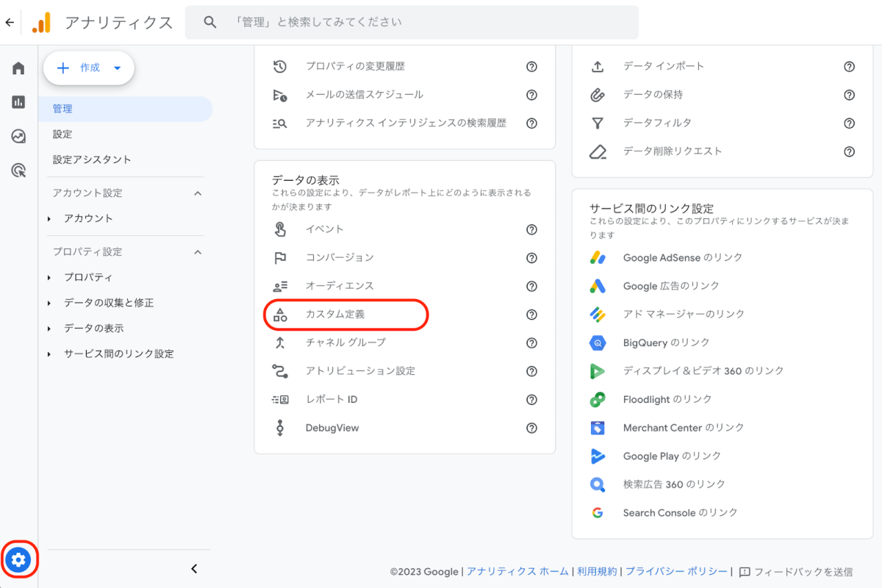The height and width of the screenshot is (588, 882).
Task: Collapse the side navigation panel chevron
Action: point(194,568)
